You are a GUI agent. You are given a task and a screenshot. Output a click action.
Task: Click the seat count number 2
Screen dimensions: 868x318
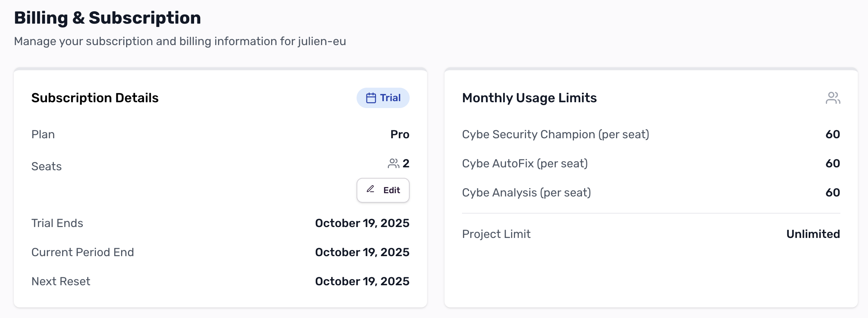(x=406, y=163)
